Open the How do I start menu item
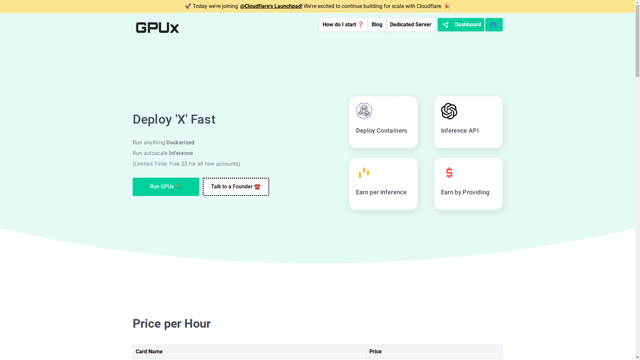The height and width of the screenshot is (360, 640). click(x=343, y=24)
